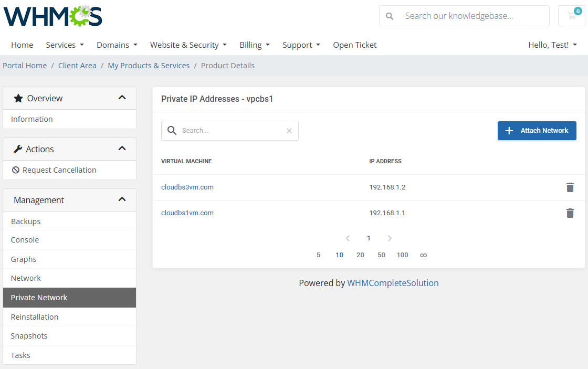Select Snapshots in the Management sidebar
The width and height of the screenshot is (588, 369).
29,336
